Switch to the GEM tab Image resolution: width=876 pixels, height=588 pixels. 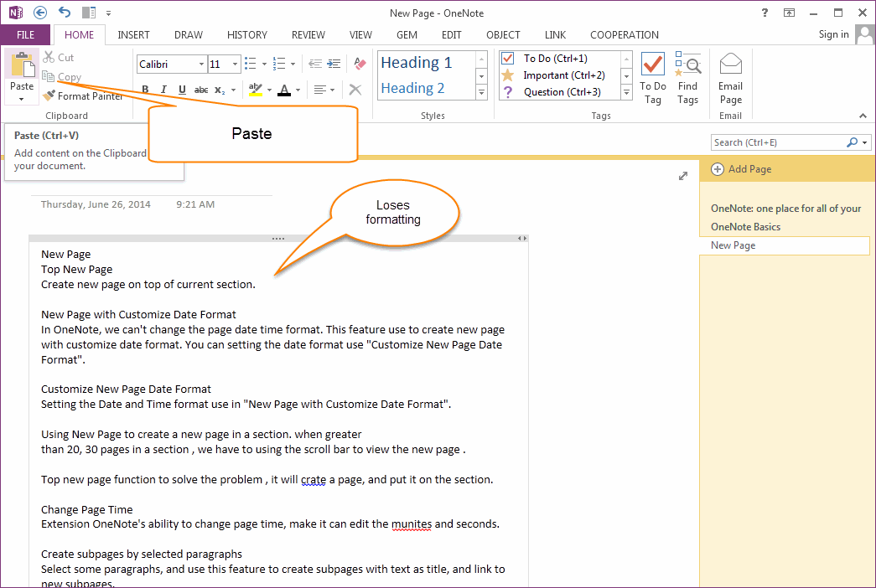tap(407, 34)
